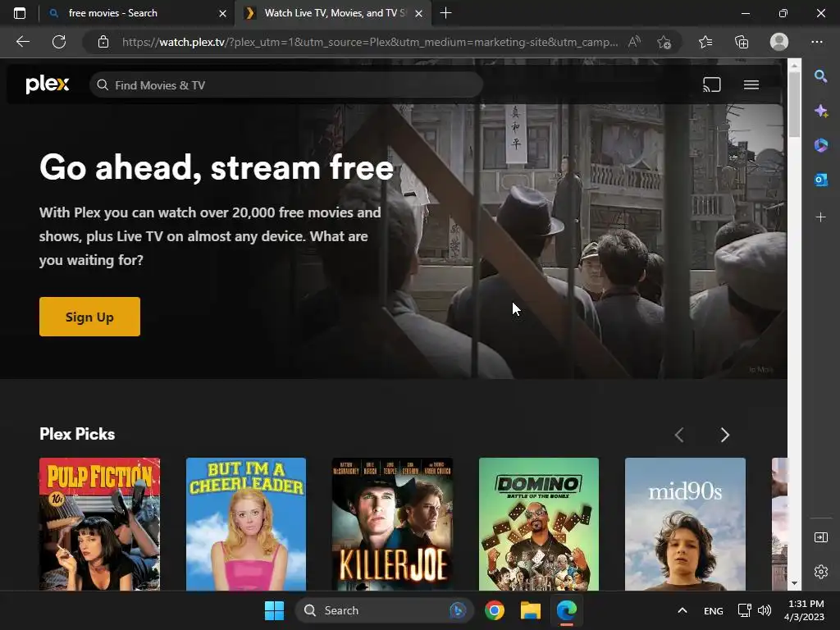Screen dimensions: 840x630
Task: Open Edge Collections icon
Action: click(x=742, y=42)
